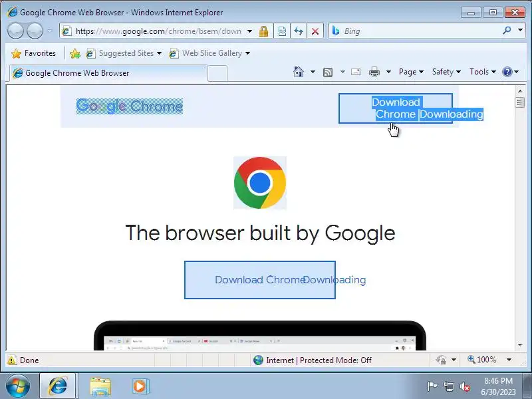The image size is (532, 399).
Task: Click the blue Help icon
Action: (x=507, y=72)
